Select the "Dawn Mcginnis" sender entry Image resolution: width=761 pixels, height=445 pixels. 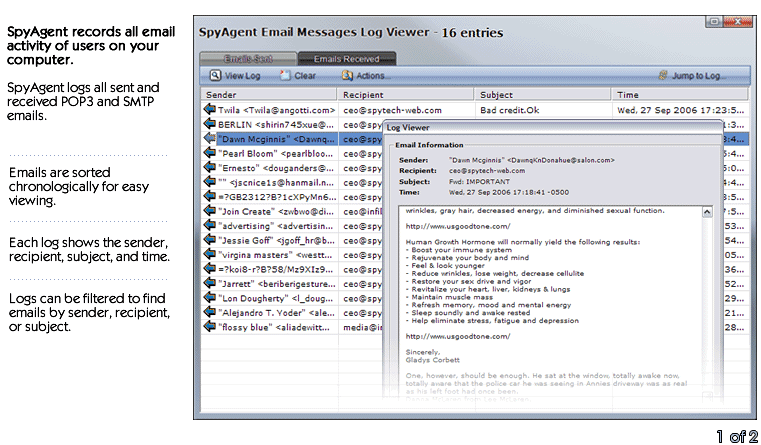pos(276,139)
